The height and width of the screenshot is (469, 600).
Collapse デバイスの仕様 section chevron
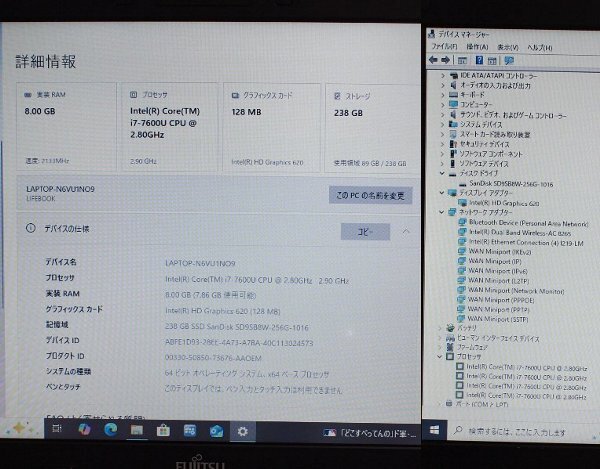406,231
